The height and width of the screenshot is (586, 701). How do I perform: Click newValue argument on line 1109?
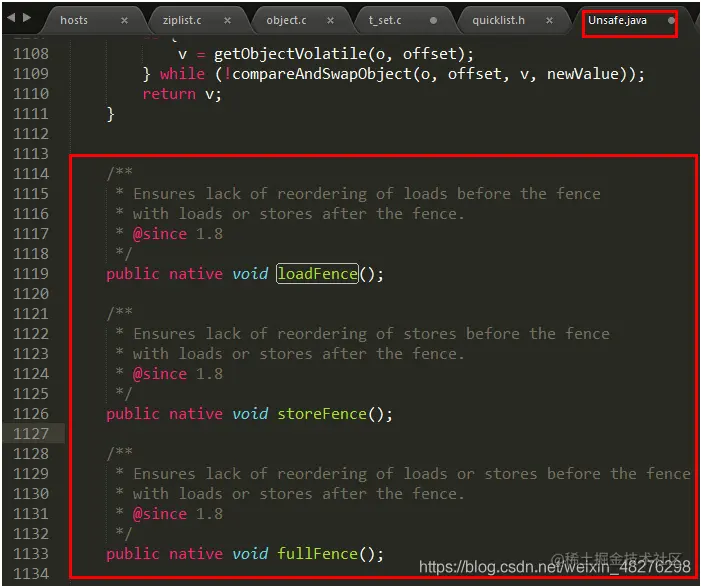pos(583,74)
